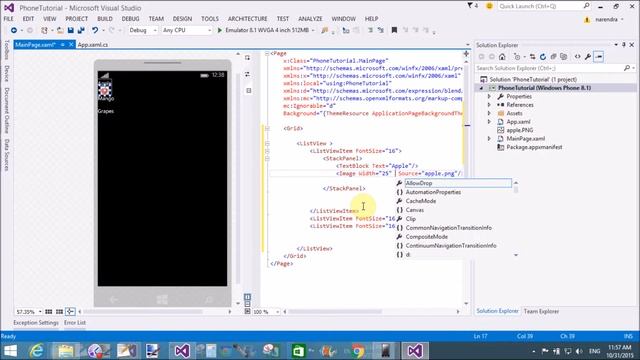
Task: Expand MainPage.xaml node in Solution Explorer
Action: [489, 139]
